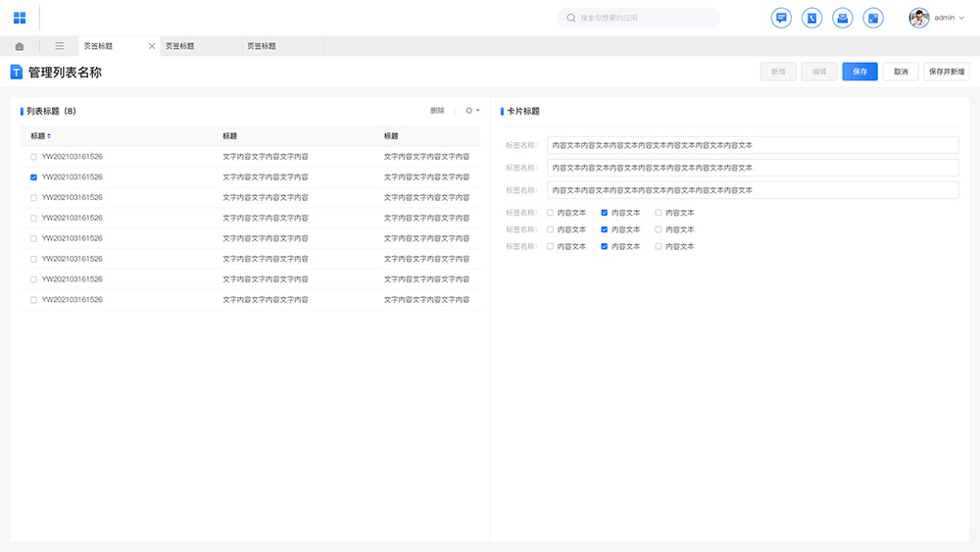Close the active 页签标题 tab
The image size is (980, 552).
[151, 46]
